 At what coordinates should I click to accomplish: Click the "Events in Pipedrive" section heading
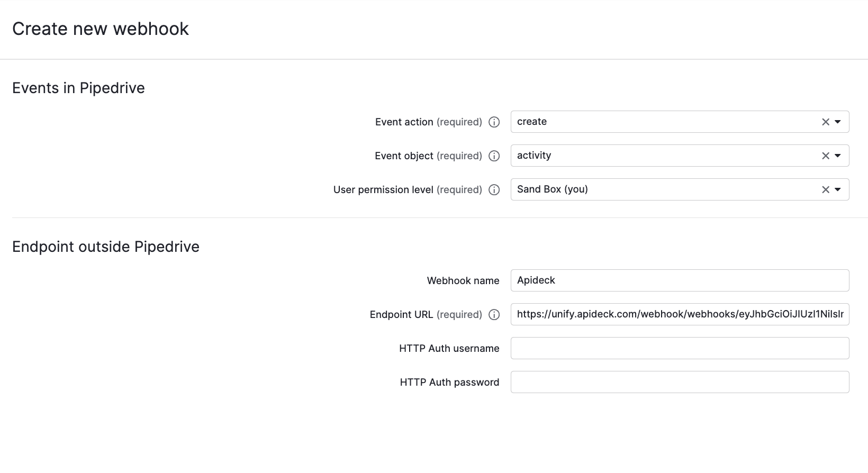click(x=78, y=88)
